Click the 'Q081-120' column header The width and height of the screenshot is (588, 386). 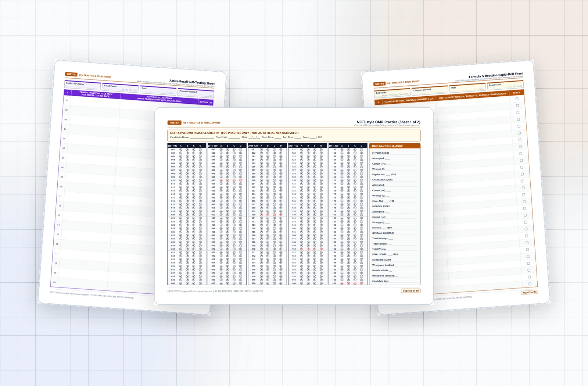pos(253,146)
